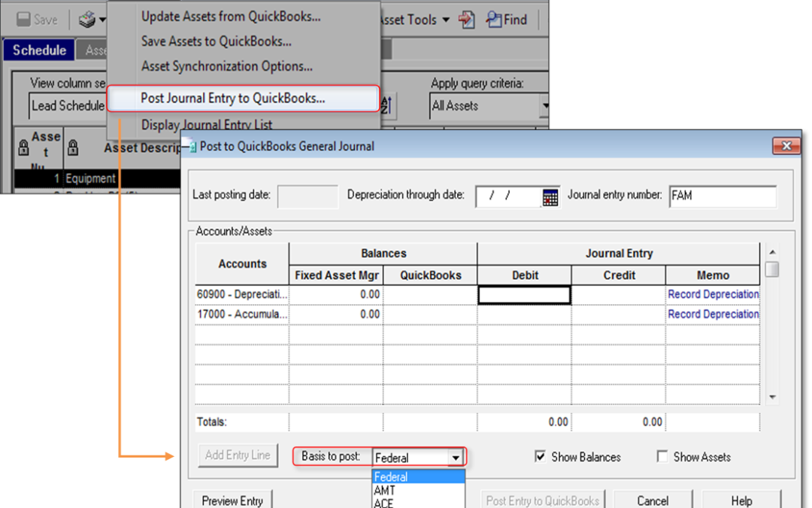Screen dimensions: 812x508
Task: Select Post Journal Entry to QuickBooks
Action: [x=244, y=99]
